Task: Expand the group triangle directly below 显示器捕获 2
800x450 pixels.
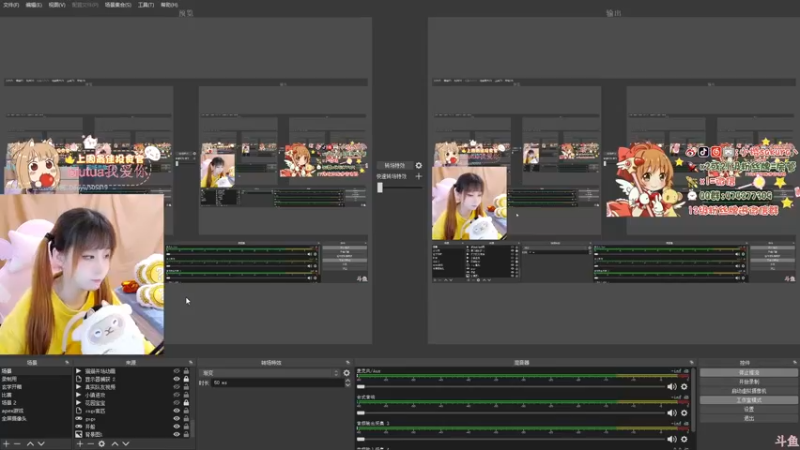Action: 79,387
